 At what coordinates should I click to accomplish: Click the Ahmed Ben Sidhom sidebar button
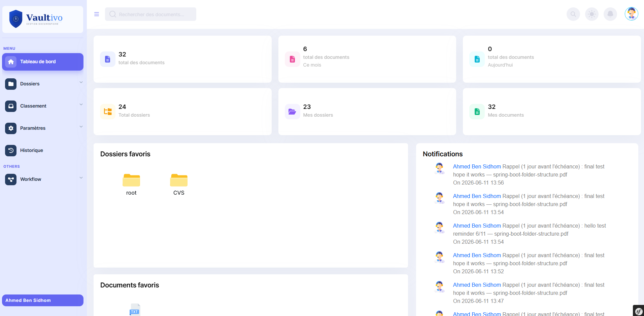pos(43,300)
